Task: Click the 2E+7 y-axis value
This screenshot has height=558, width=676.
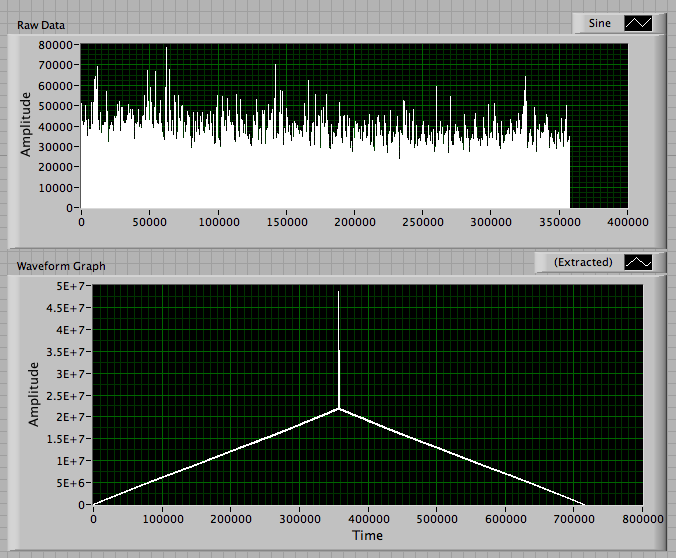Action: pos(71,417)
